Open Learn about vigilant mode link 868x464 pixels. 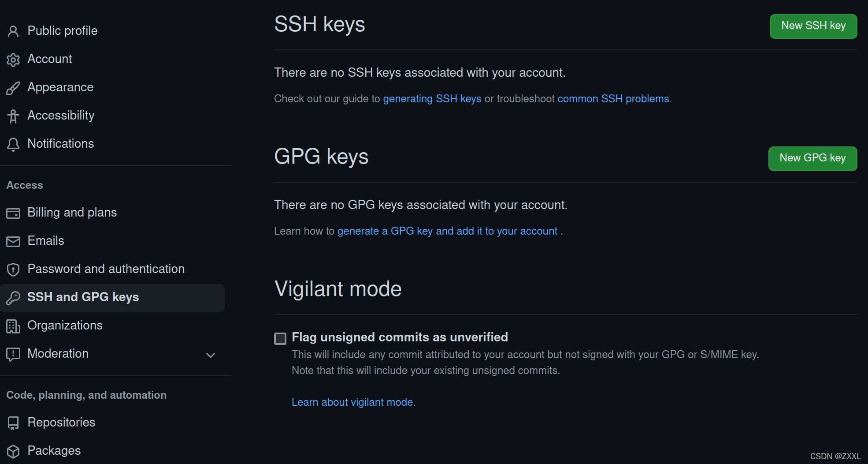pyautogui.click(x=352, y=402)
